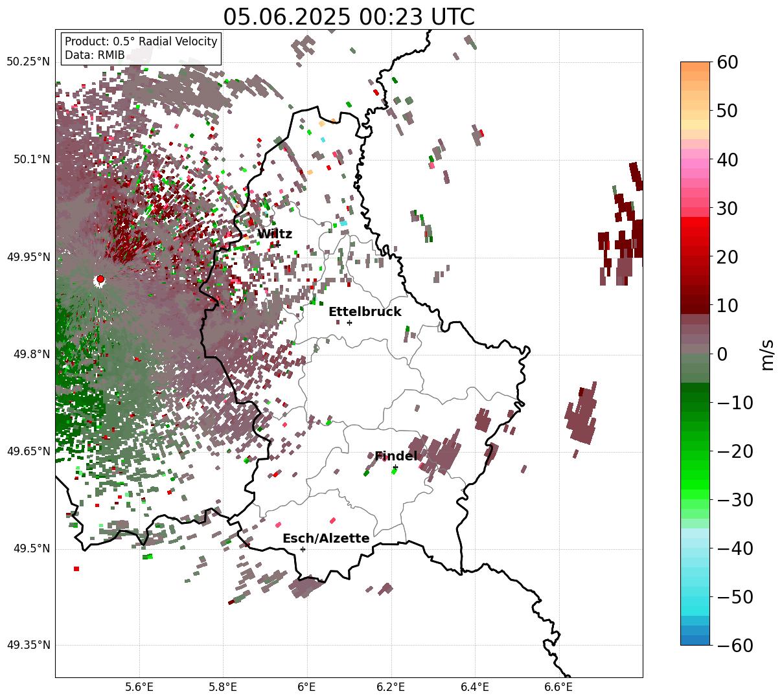Click the 5.8°E longitude label

click(x=223, y=687)
